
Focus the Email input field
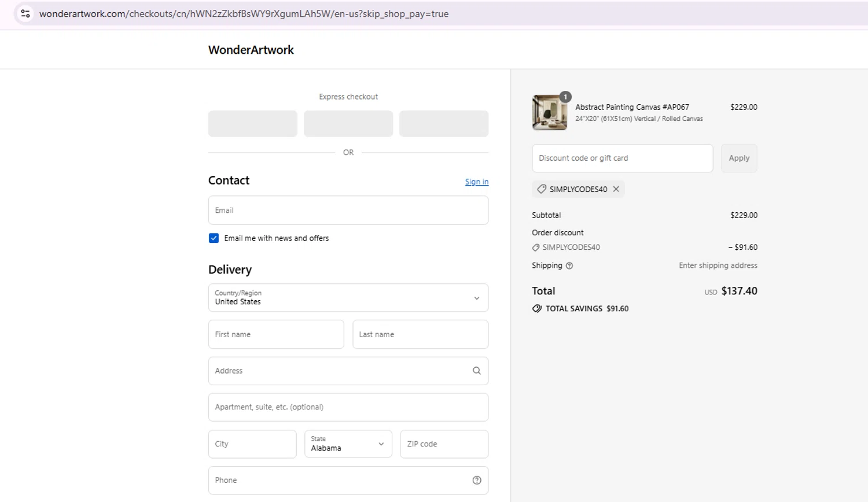pos(348,211)
